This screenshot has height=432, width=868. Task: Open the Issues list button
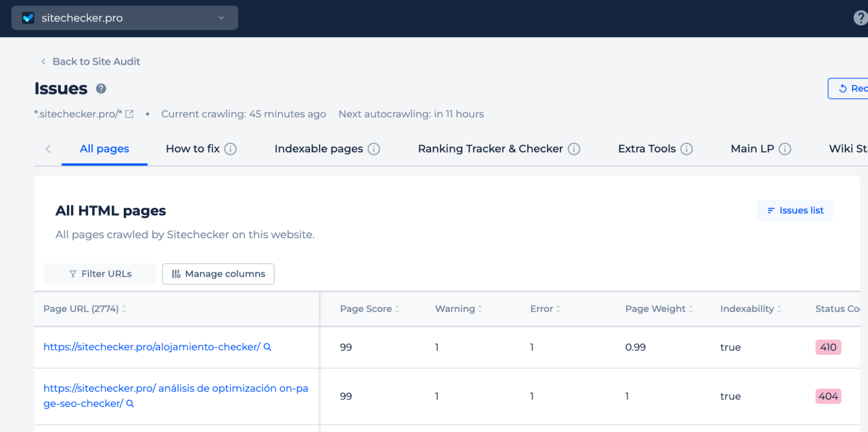795,210
